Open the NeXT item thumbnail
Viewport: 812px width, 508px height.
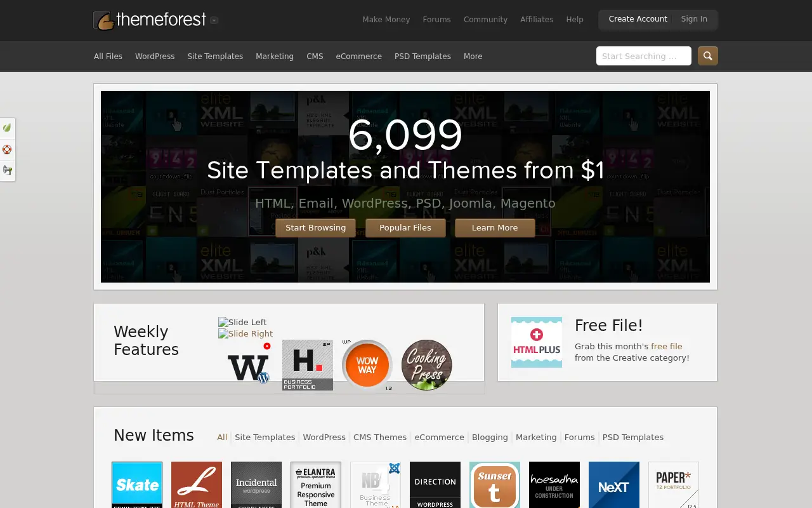(x=614, y=485)
